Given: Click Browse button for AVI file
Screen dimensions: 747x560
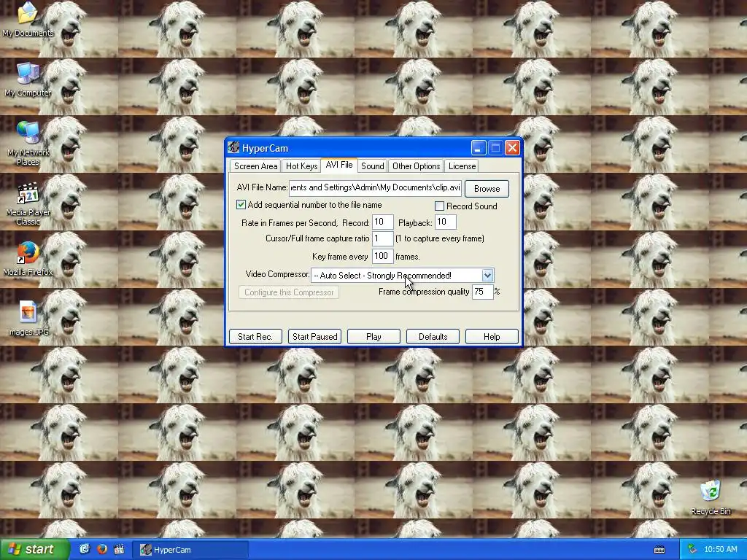Looking at the screenshot, I should [x=487, y=189].
